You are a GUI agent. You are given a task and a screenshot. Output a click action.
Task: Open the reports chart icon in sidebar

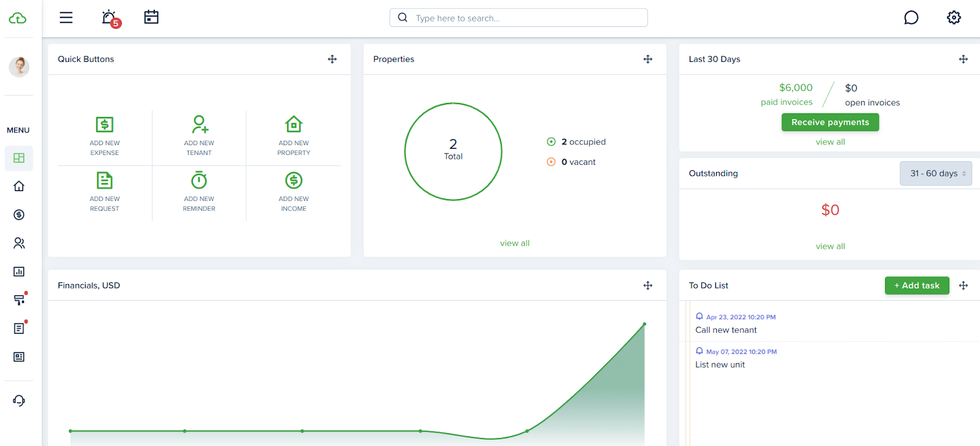pyautogui.click(x=19, y=271)
